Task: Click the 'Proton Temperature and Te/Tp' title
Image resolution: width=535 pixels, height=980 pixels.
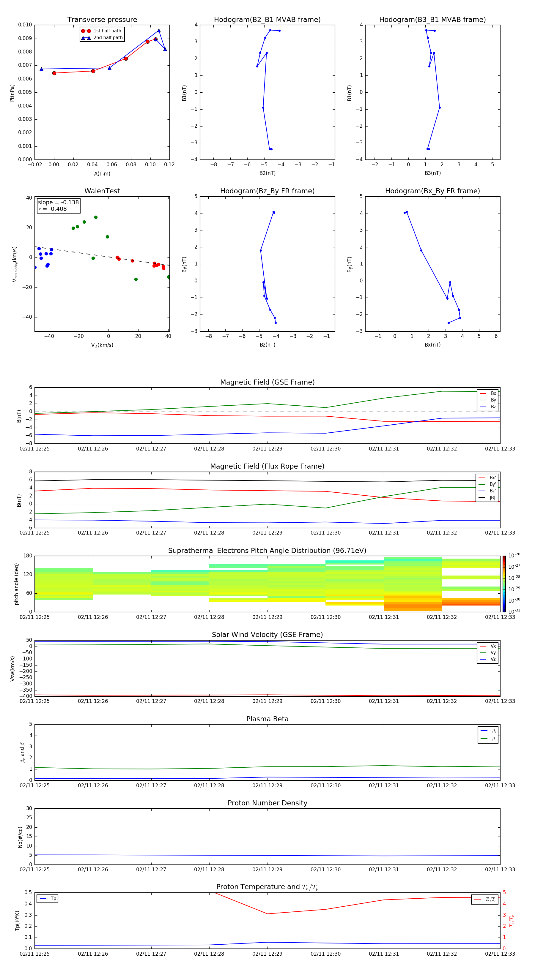Action: (267, 887)
